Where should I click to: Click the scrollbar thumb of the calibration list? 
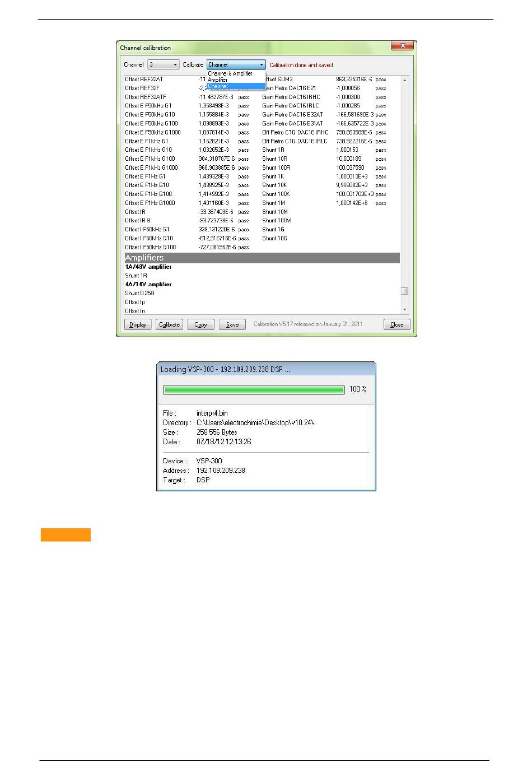(x=404, y=291)
